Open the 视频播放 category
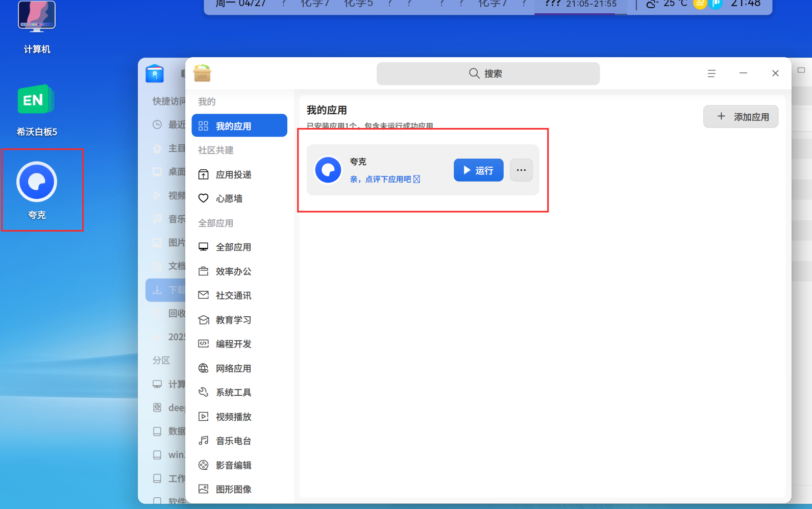812x509 pixels. click(x=239, y=417)
